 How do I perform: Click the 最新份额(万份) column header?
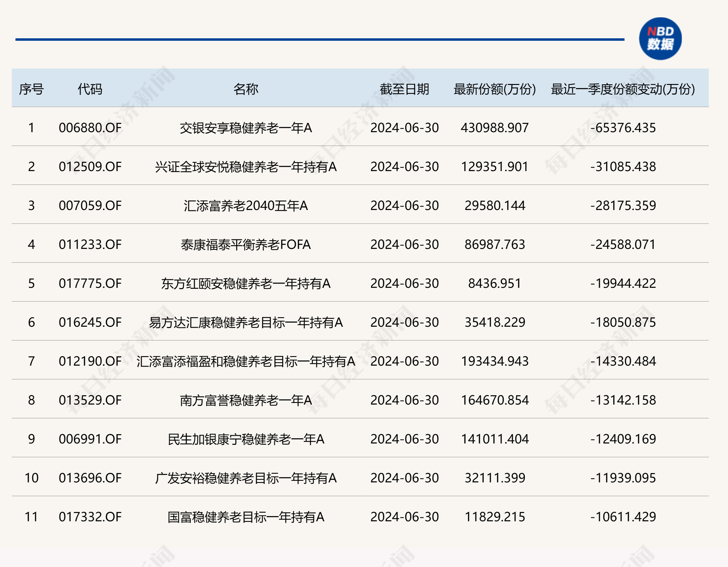tap(495, 89)
